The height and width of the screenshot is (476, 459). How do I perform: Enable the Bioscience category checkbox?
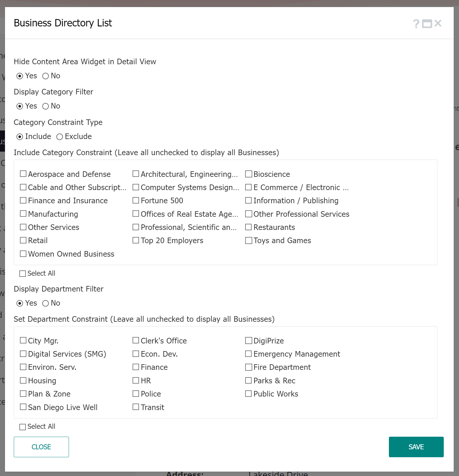(248, 174)
